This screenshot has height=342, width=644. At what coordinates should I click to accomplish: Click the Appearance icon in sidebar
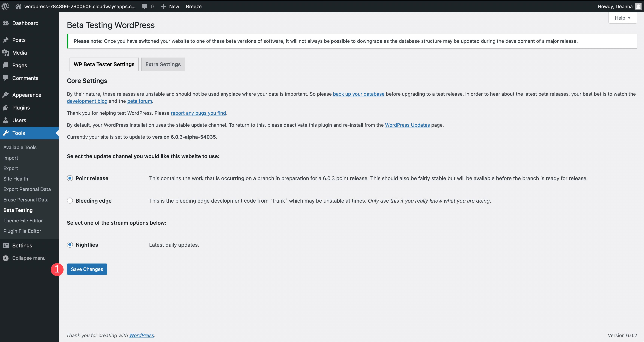6,95
